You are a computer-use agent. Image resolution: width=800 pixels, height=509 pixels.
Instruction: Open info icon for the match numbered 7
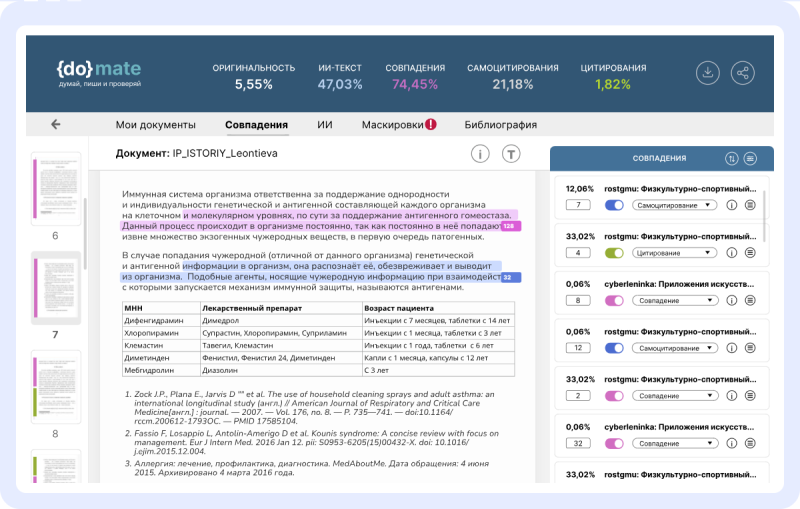click(732, 205)
